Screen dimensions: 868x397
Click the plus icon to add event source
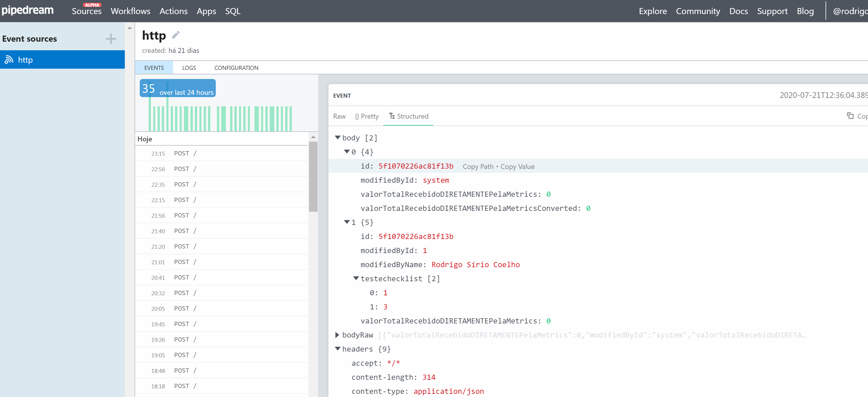pyautogui.click(x=111, y=38)
